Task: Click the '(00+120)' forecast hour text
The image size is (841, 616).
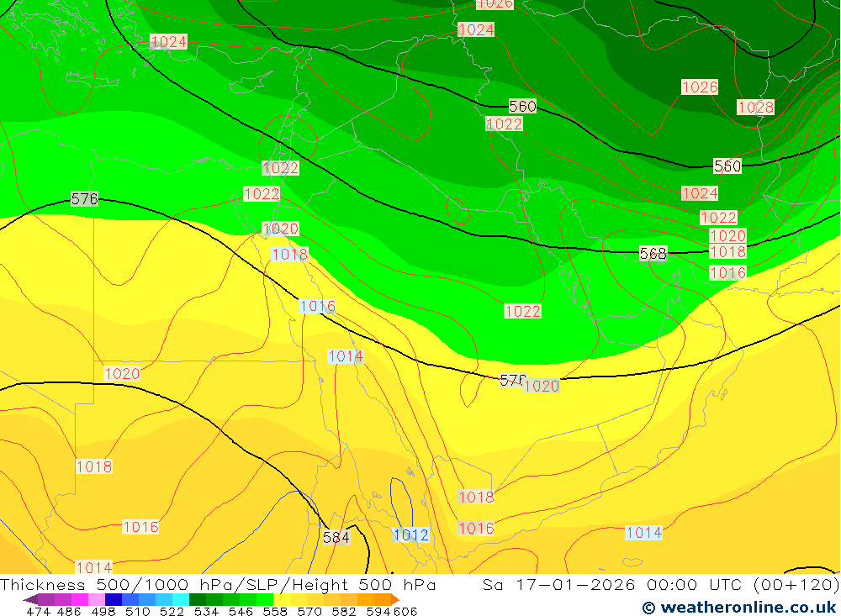Action: [796, 584]
